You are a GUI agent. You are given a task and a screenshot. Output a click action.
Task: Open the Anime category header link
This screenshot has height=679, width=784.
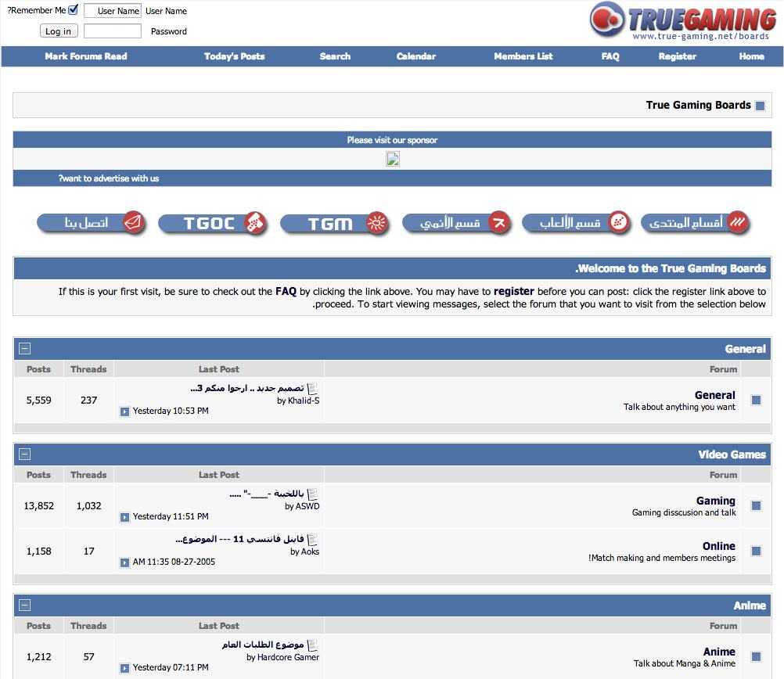point(750,605)
